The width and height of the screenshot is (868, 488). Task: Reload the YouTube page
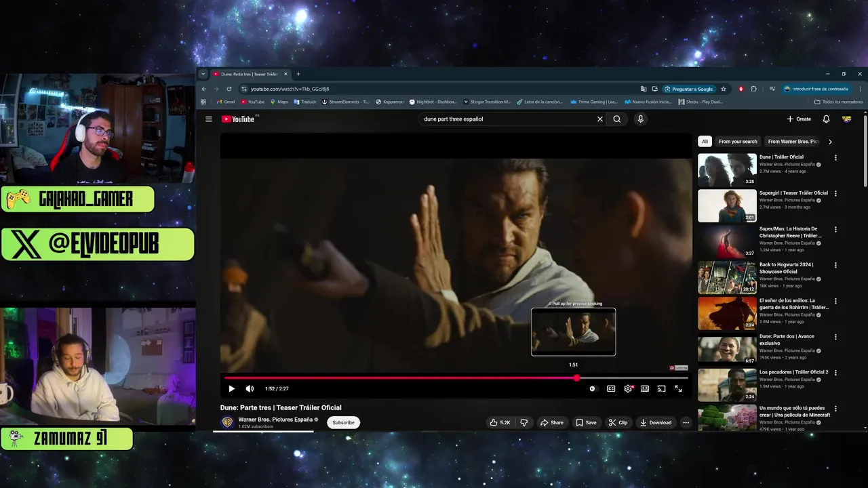pyautogui.click(x=229, y=89)
